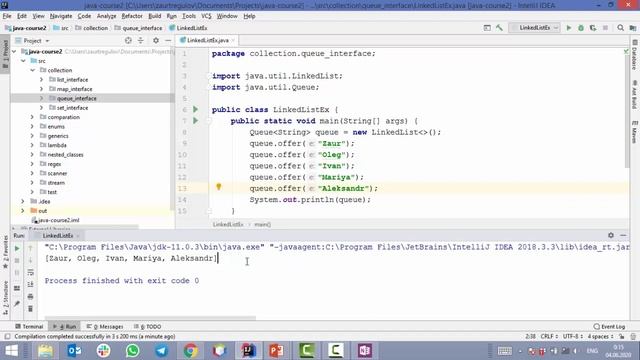Collapse all nodes in the Project panel

point(140,40)
